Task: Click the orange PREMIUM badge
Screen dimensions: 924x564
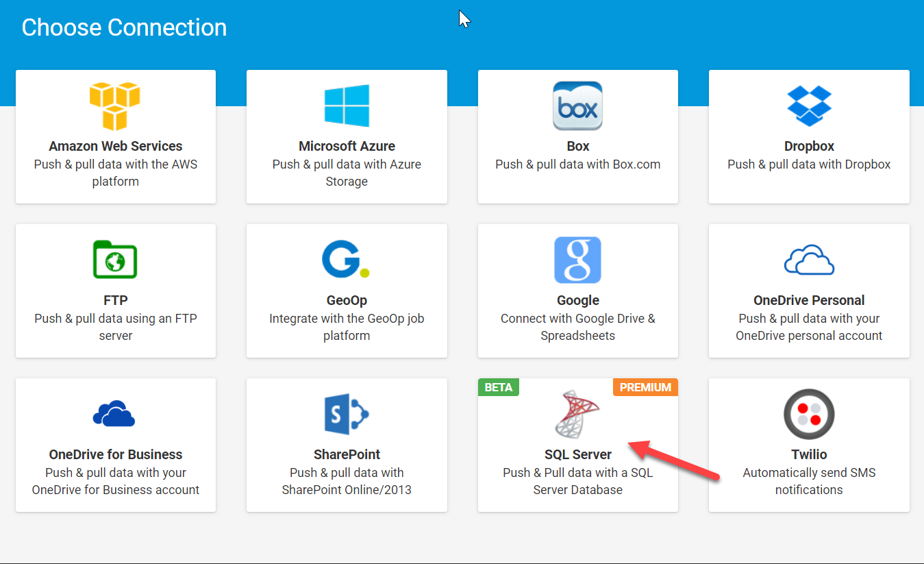Action: [645, 387]
